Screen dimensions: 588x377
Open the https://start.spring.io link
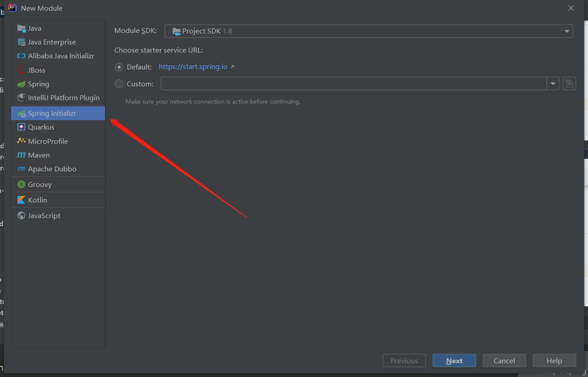[193, 67]
